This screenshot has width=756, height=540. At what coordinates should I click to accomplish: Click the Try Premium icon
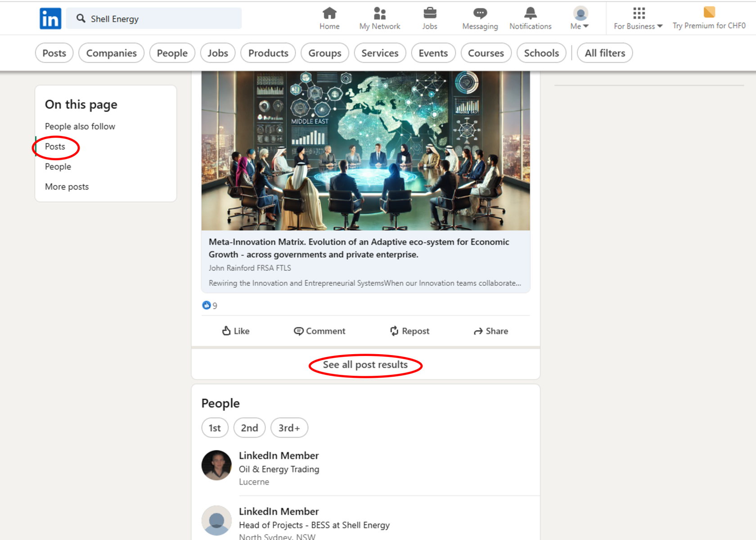coord(709,12)
